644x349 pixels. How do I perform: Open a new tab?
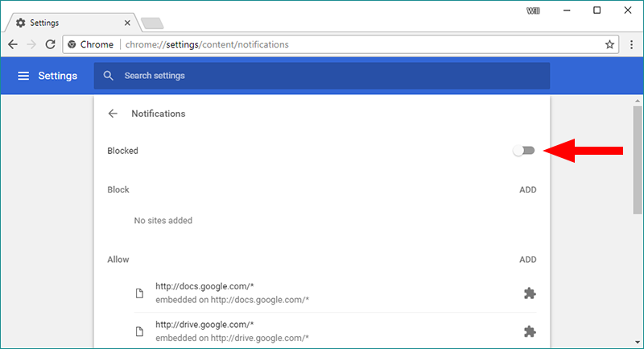152,23
